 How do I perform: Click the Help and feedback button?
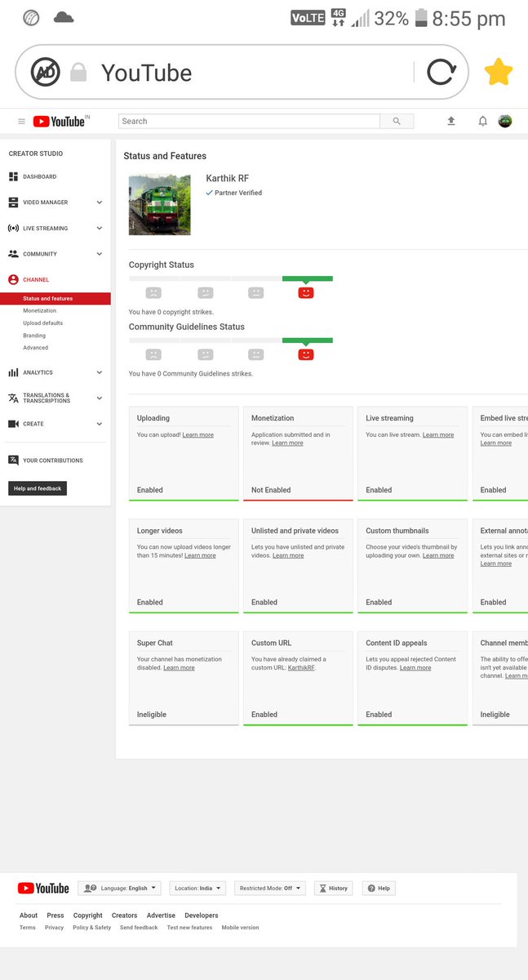click(x=38, y=488)
